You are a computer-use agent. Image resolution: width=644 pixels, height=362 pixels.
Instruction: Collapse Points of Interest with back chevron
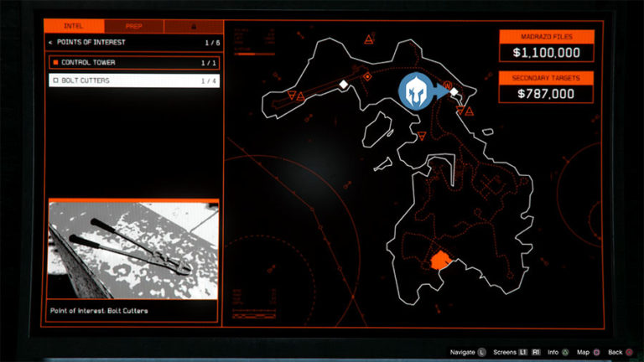pos(49,42)
